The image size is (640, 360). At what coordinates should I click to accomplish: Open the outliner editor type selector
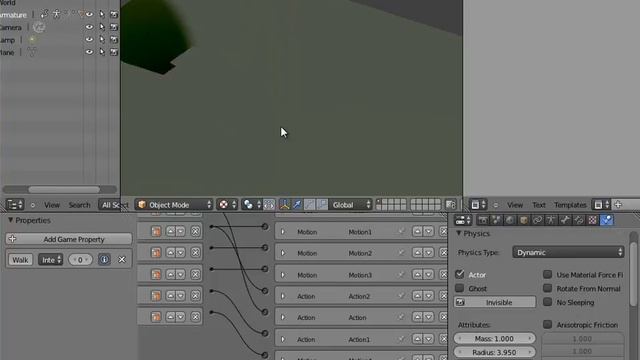pyautogui.click(x=16, y=204)
